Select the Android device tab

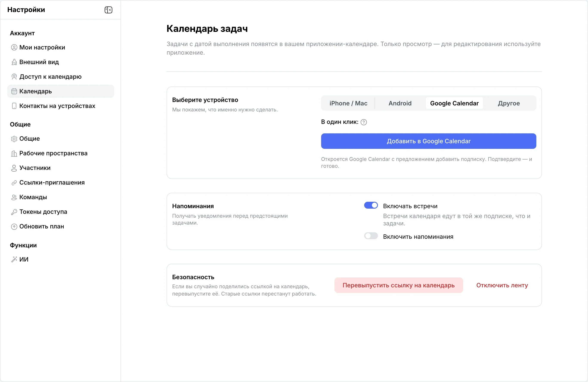click(x=400, y=103)
